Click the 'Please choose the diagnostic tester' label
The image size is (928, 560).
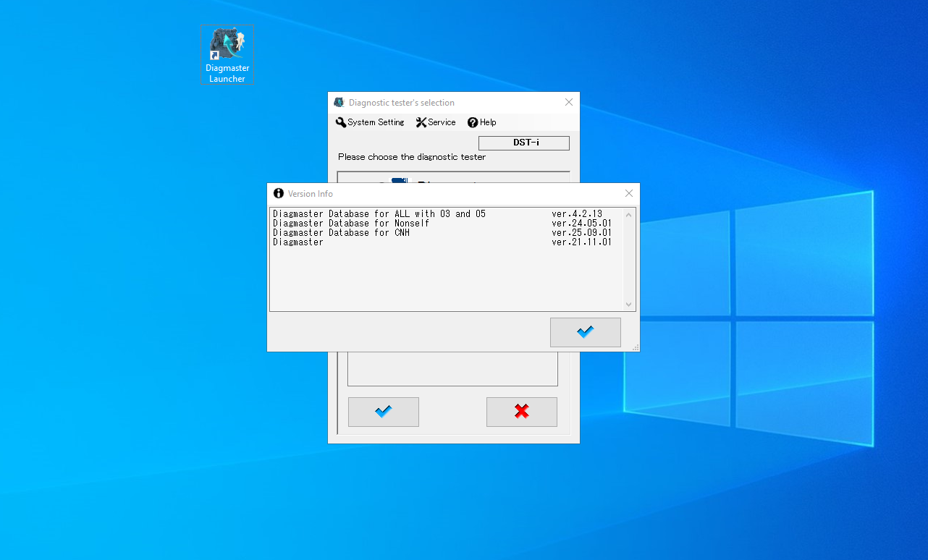click(x=412, y=157)
